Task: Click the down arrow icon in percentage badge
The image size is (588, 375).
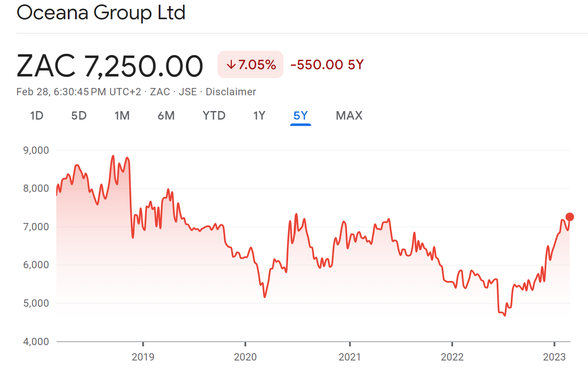Action: [x=231, y=65]
